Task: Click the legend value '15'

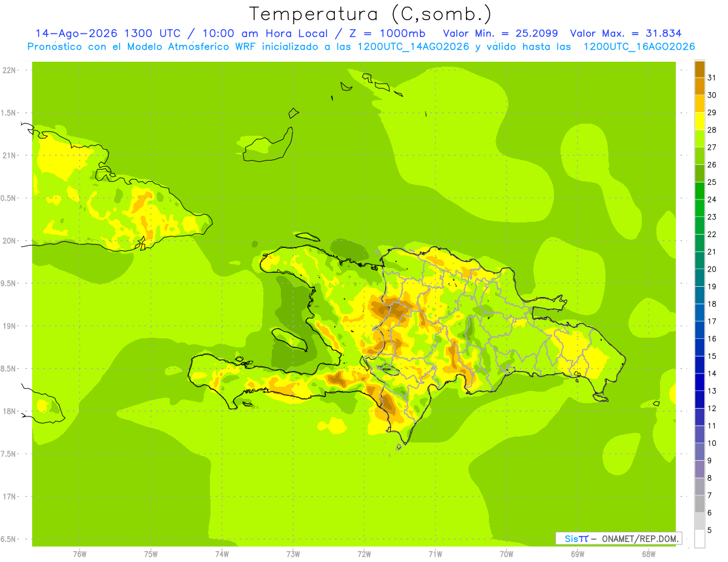Action: 712,356
